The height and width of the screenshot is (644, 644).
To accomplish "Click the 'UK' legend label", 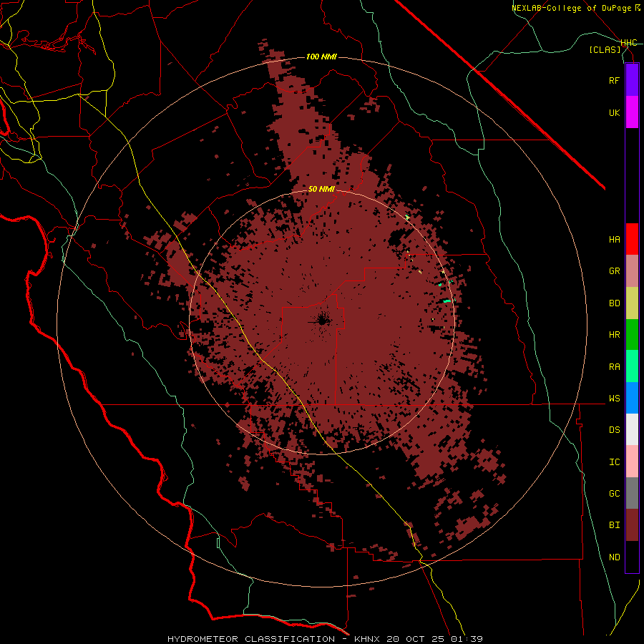I will point(615,112).
